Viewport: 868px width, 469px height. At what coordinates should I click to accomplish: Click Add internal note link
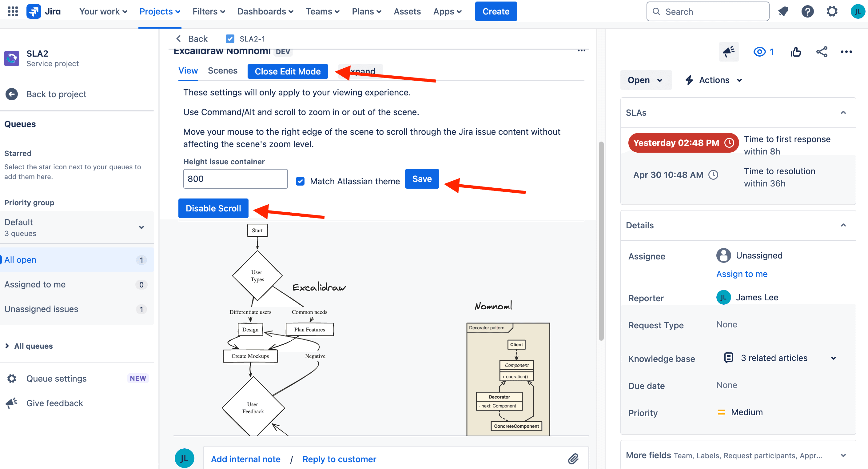coord(245,459)
